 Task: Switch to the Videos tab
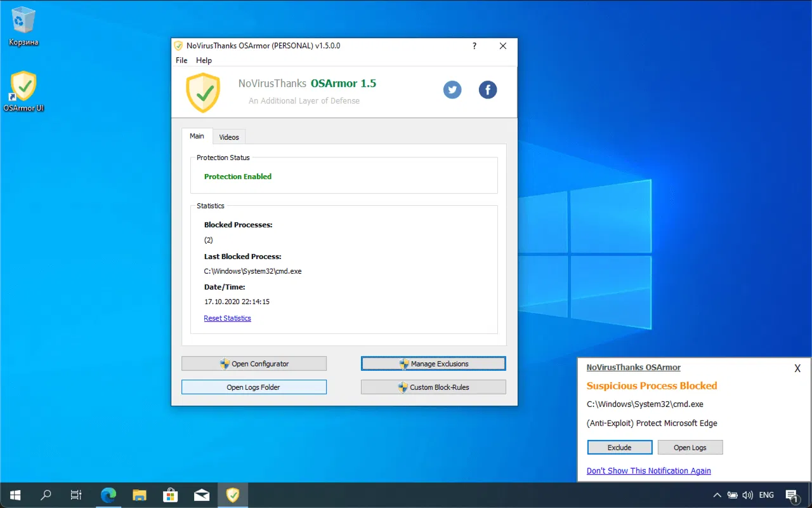click(229, 137)
